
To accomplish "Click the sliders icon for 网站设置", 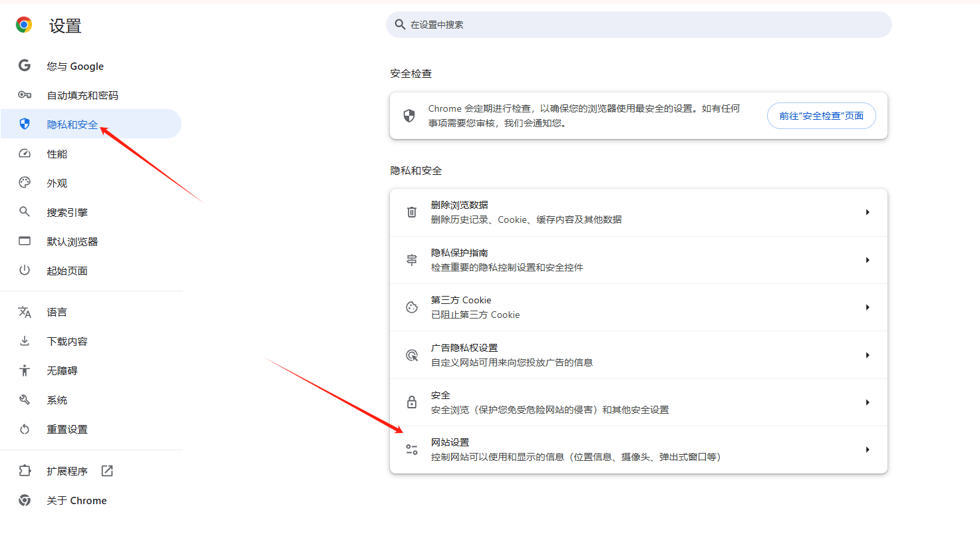I will click(x=412, y=450).
